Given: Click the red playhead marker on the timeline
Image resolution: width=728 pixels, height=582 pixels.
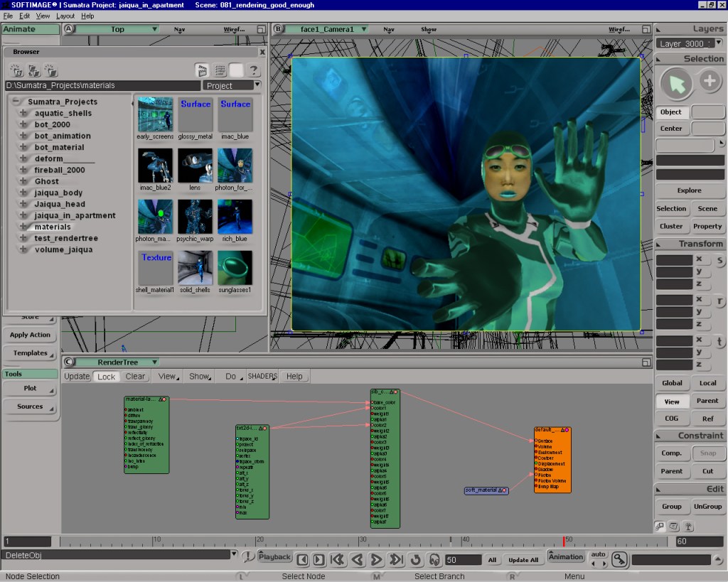Looking at the screenshot, I should (x=564, y=541).
